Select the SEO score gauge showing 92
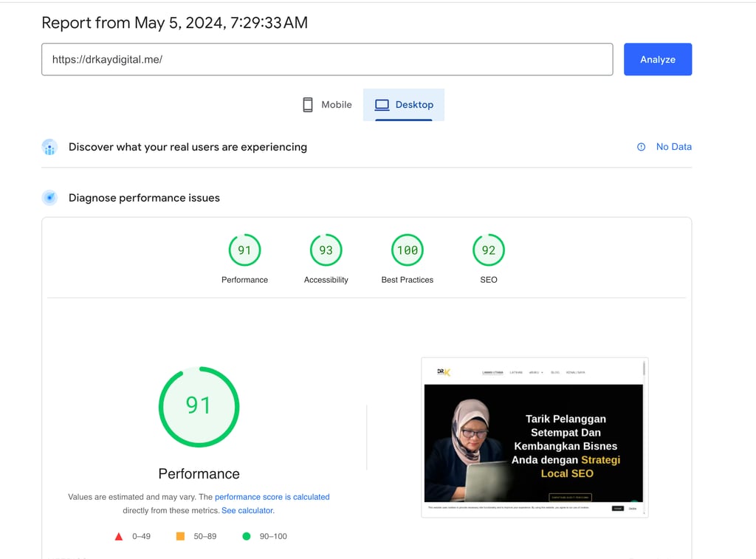756x559 pixels. click(488, 250)
